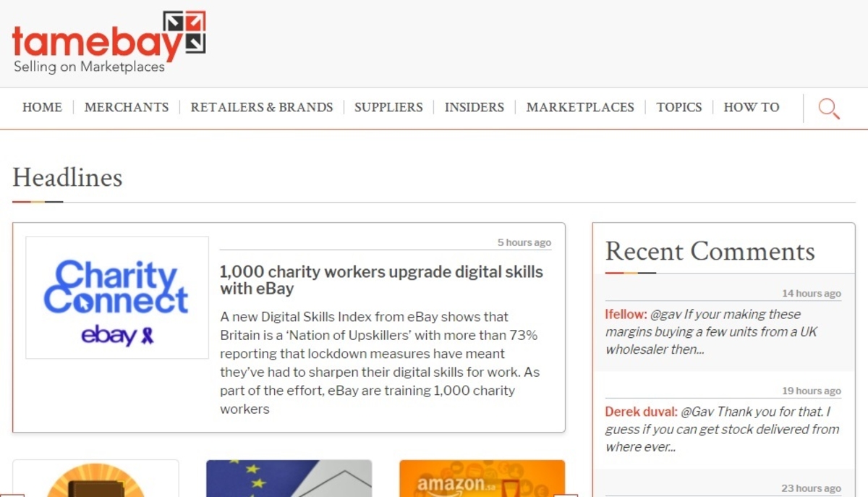Navigate to INSIDERS section
The image size is (868, 497).
click(x=475, y=107)
